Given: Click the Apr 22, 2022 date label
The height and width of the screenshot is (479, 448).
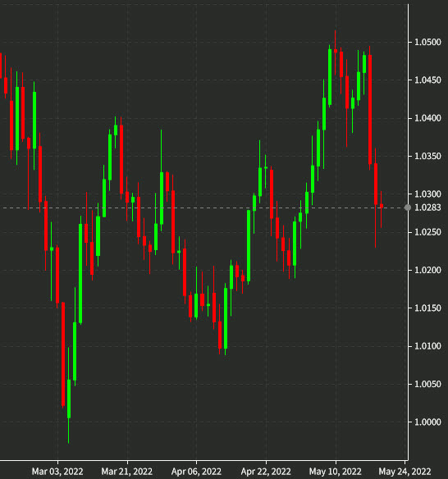Looking at the screenshot, I should click(266, 472).
